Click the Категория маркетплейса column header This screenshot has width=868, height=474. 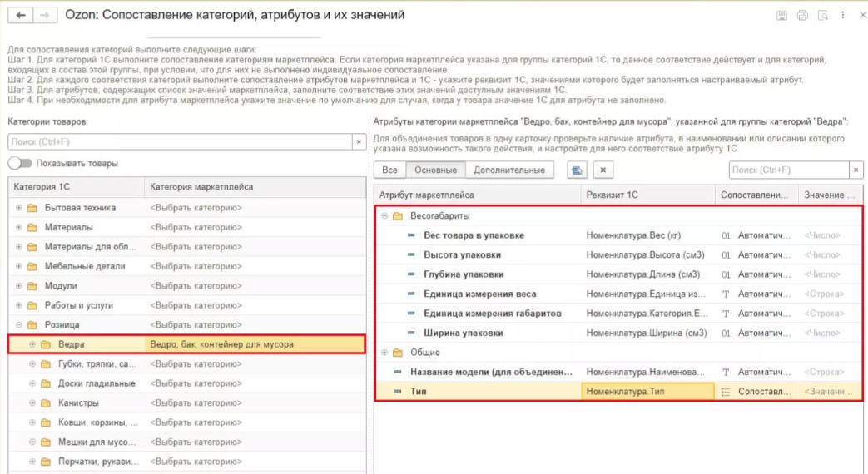[x=255, y=187]
